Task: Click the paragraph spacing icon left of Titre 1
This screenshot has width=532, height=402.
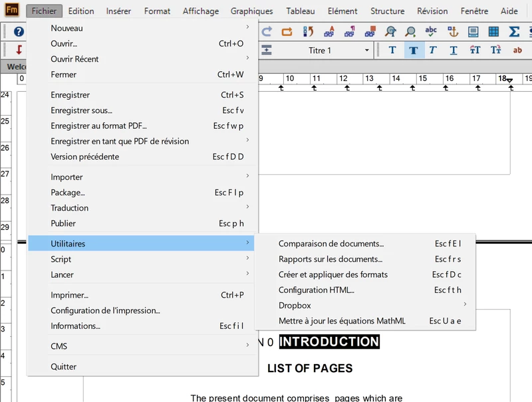Action: tap(267, 50)
